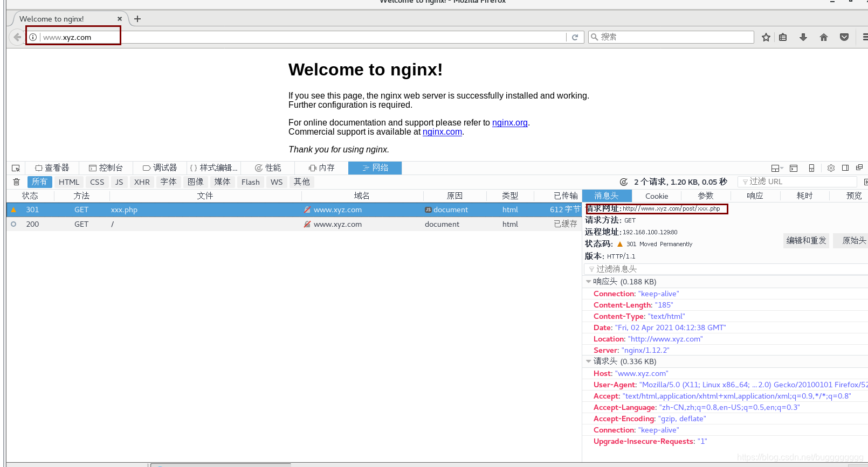Follow the nginx.org link
This screenshot has height=467, width=868.
[x=510, y=123]
